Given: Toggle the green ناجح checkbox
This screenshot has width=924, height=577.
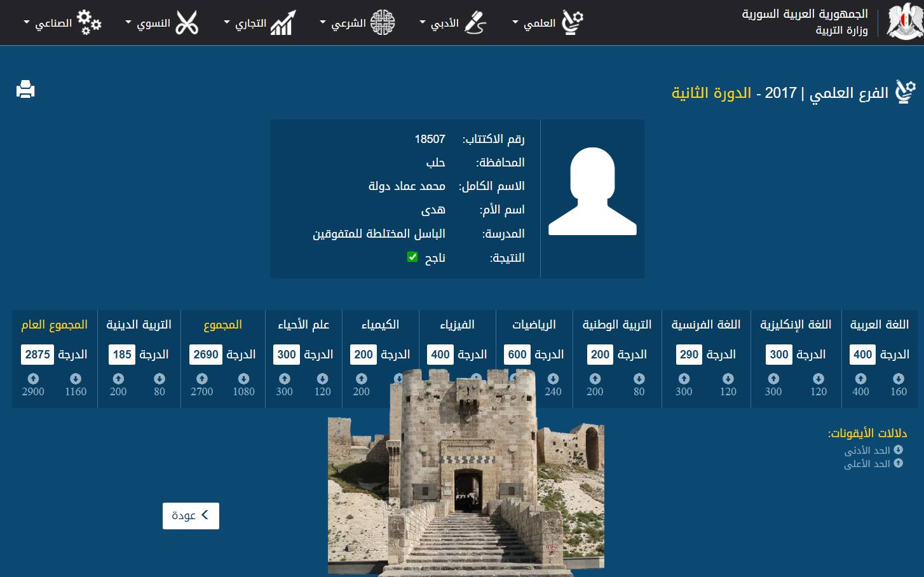Looking at the screenshot, I should coord(412,257).
